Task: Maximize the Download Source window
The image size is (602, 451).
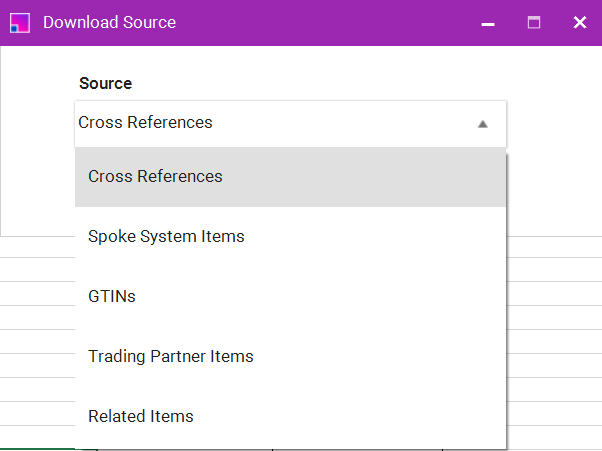Action: [534, 23]
